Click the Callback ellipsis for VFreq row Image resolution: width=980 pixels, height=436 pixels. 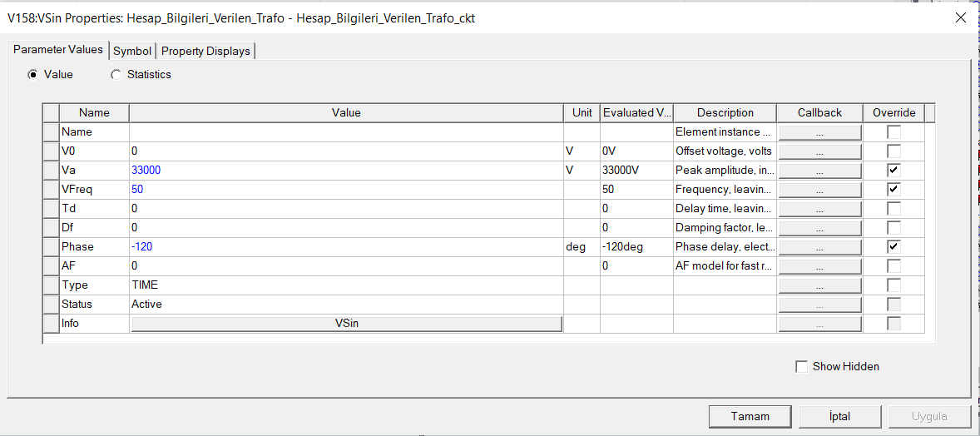coord(819,190)
